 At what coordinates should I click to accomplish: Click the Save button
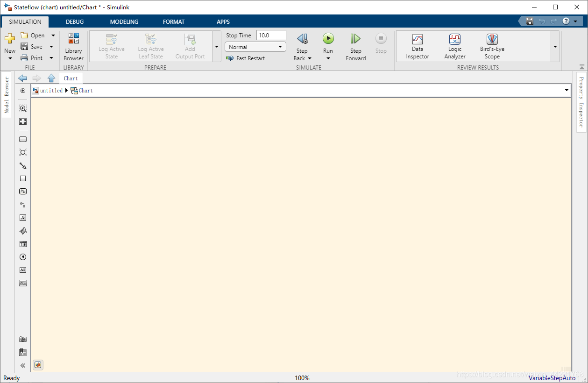click(32, 47)
